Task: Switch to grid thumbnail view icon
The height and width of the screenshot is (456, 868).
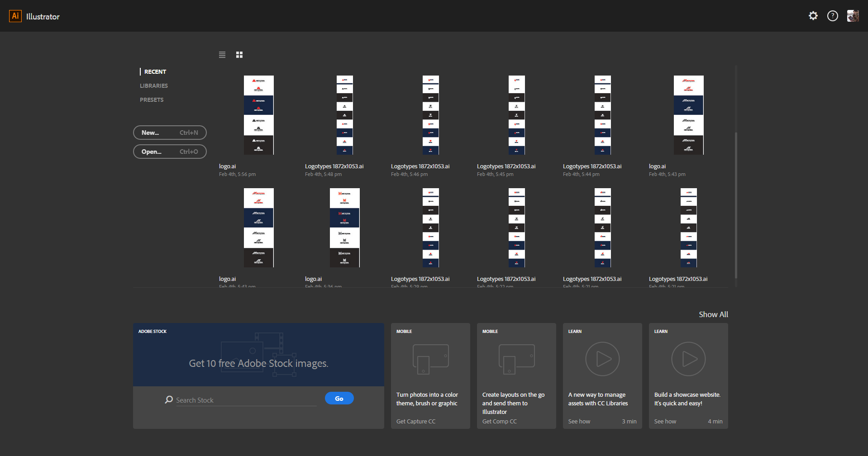Action: pos(239,55)
